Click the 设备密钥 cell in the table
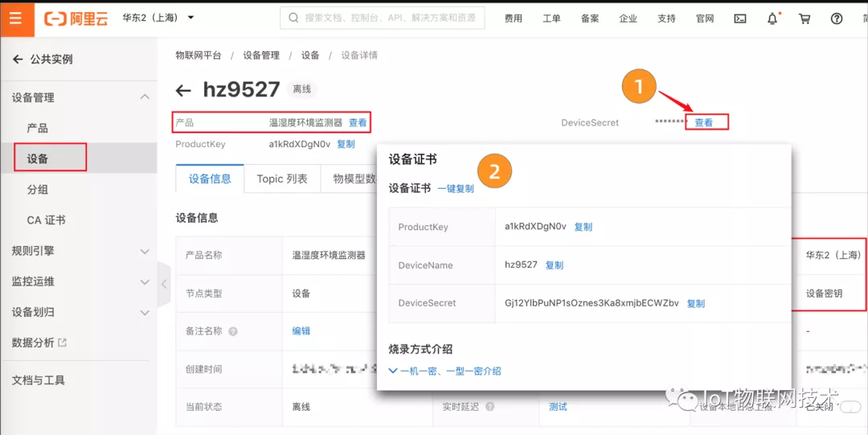868x435 pixels. tap(825, 293)
